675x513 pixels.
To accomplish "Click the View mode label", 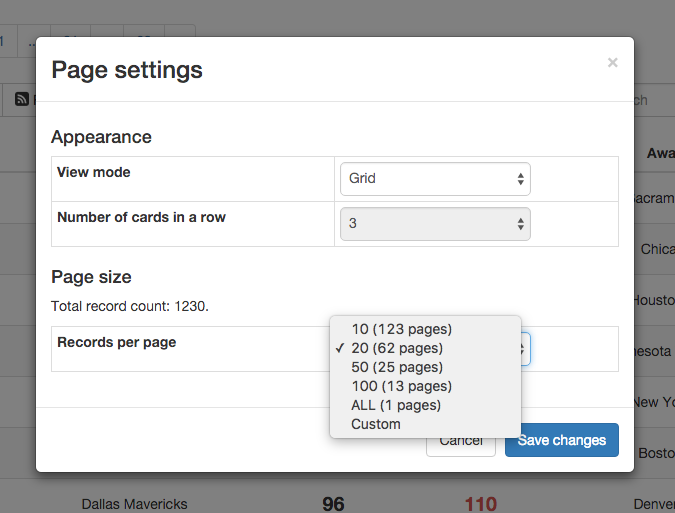I will point(93,172).
